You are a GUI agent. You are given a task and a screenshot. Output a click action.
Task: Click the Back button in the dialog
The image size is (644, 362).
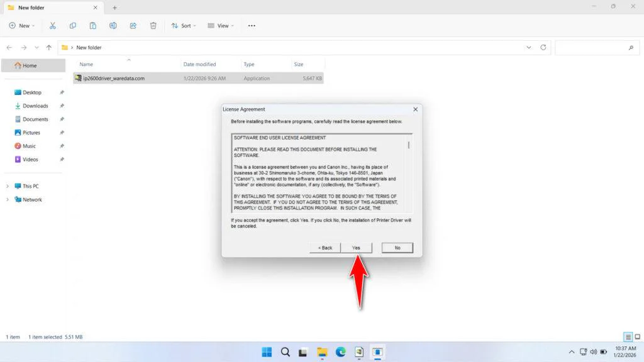pos(325,247)
